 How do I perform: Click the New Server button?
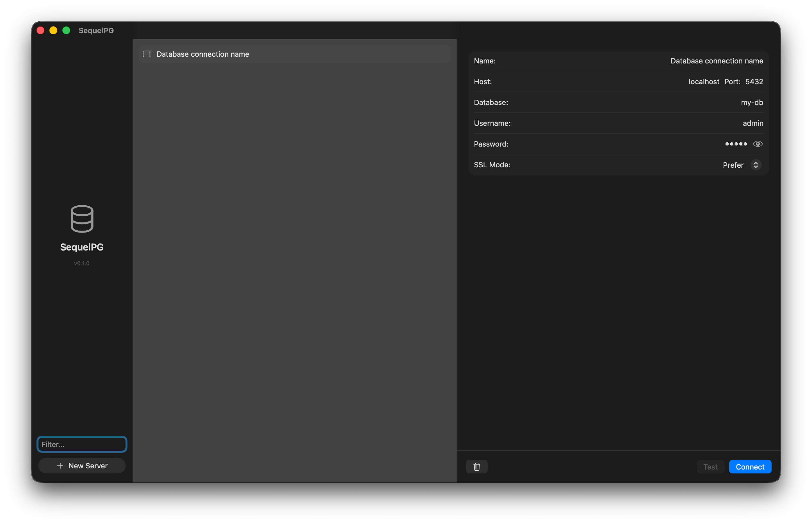82,466
